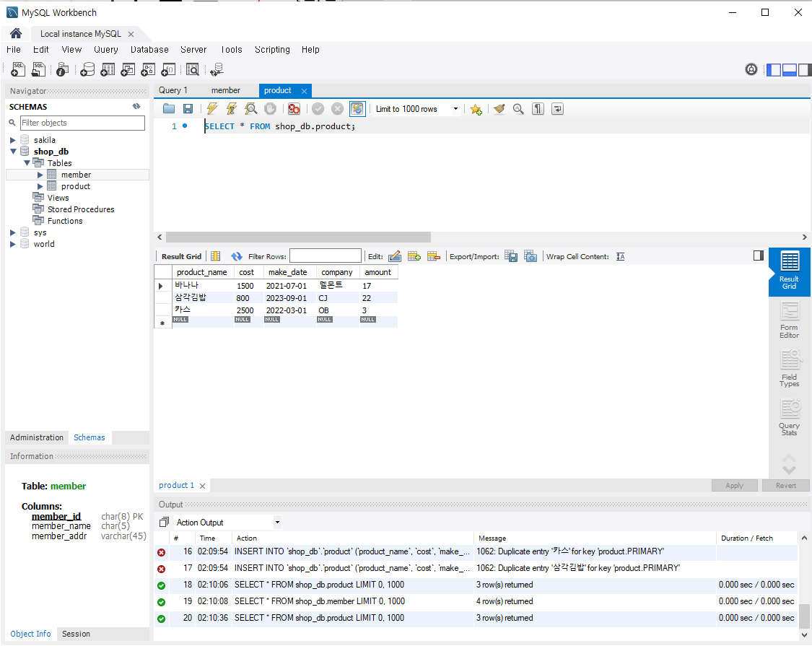Expand the sakila schema

point(13,140)
